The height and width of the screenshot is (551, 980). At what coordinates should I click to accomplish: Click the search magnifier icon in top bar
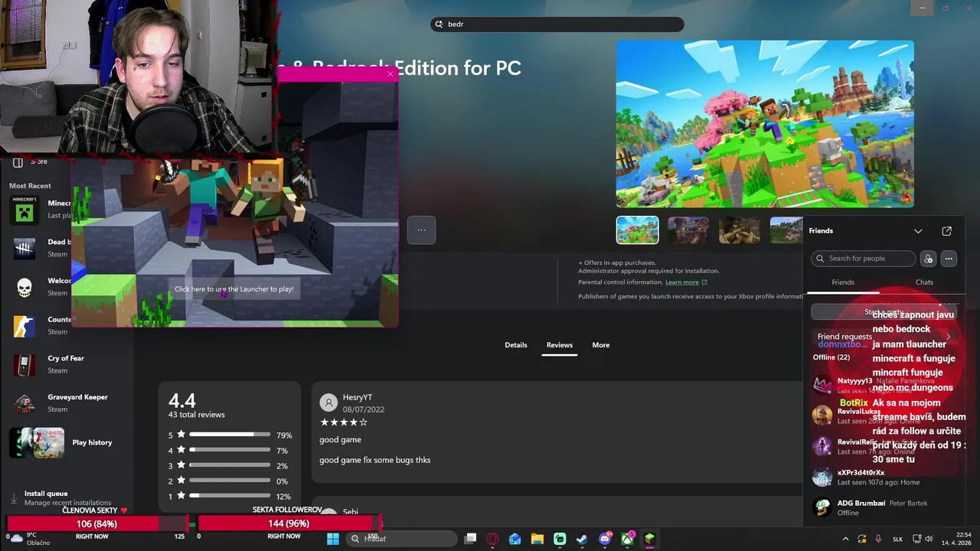click(x=439, y=24)
